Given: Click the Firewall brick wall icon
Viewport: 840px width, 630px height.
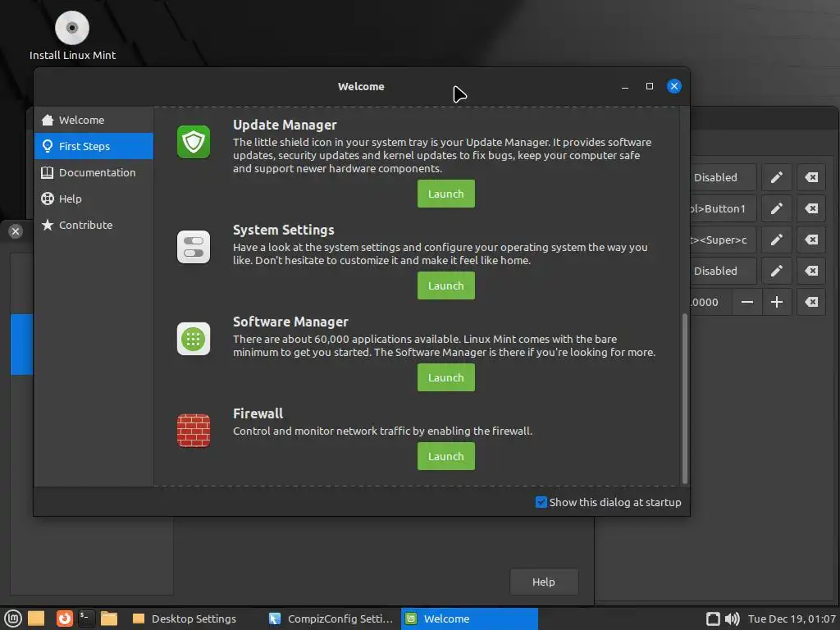Looking at the screenshot, I should (x=194, y=430).
